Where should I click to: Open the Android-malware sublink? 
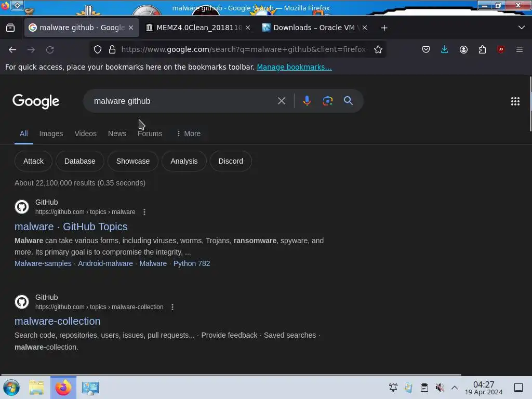pyautogui.click(x=105, y=263)
